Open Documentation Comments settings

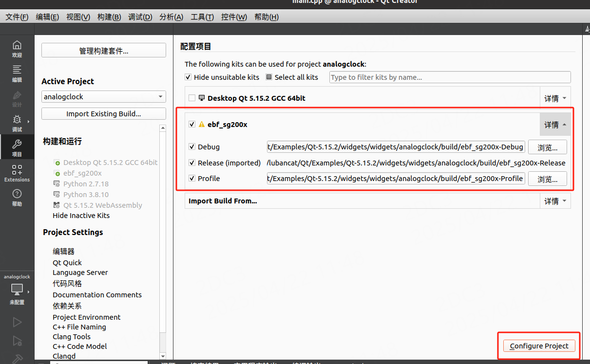click(97, 295)
